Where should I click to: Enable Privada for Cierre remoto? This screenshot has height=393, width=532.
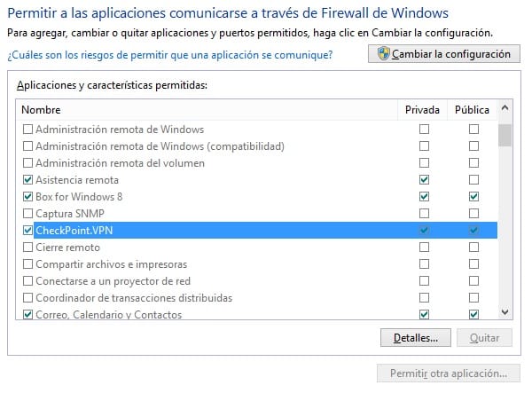pos(425,248)
